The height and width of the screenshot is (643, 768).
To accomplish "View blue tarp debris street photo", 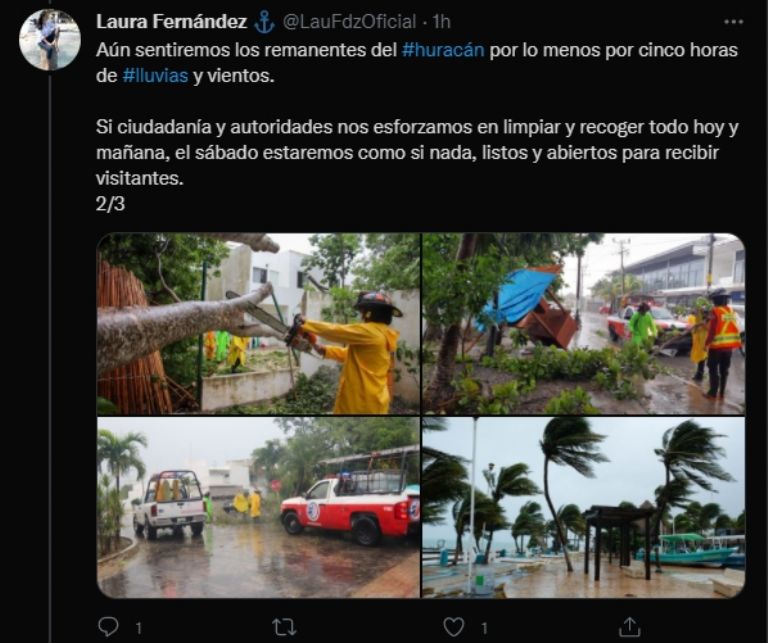I will click(x=583, y=324).
